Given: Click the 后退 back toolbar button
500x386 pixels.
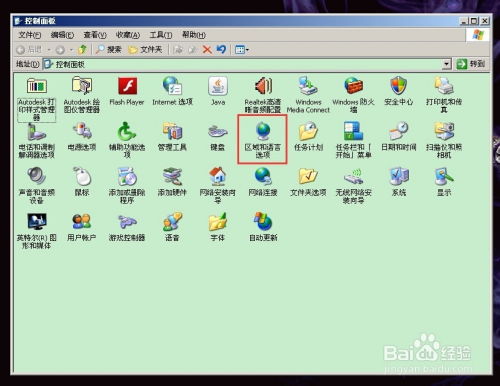Looking at the screenshot, I should point(29,50).
